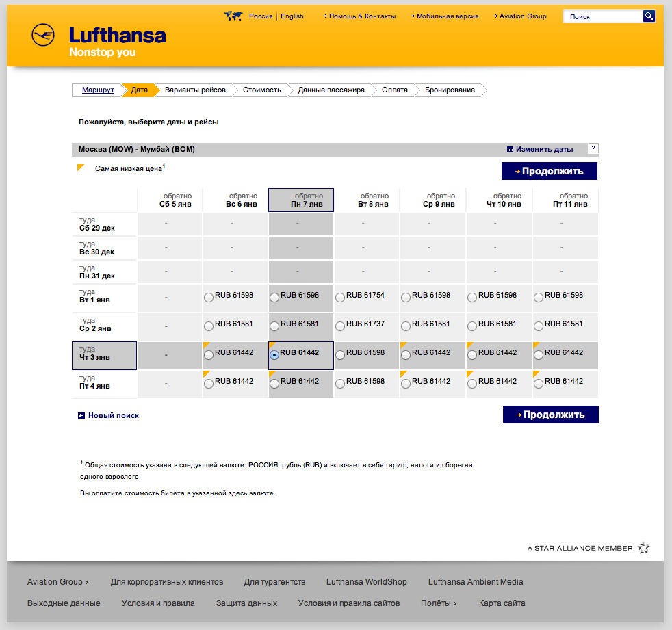
Task: Click the Бронирование step
Action: (x=450, y=90)
